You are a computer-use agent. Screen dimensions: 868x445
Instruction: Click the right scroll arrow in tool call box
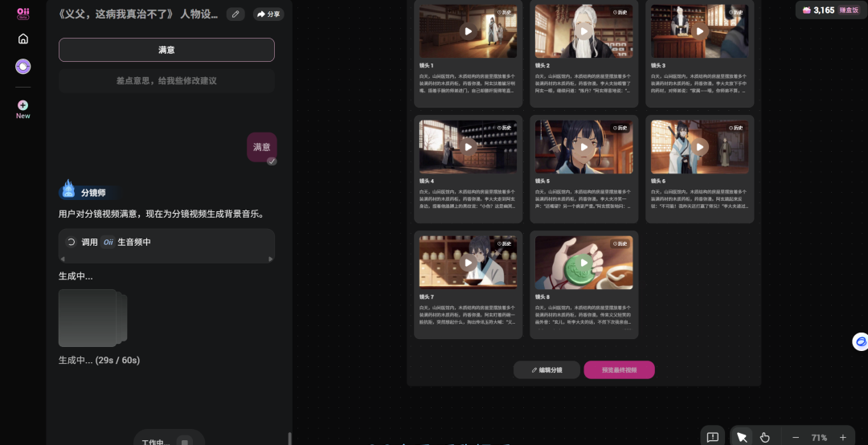pos(271,259)
